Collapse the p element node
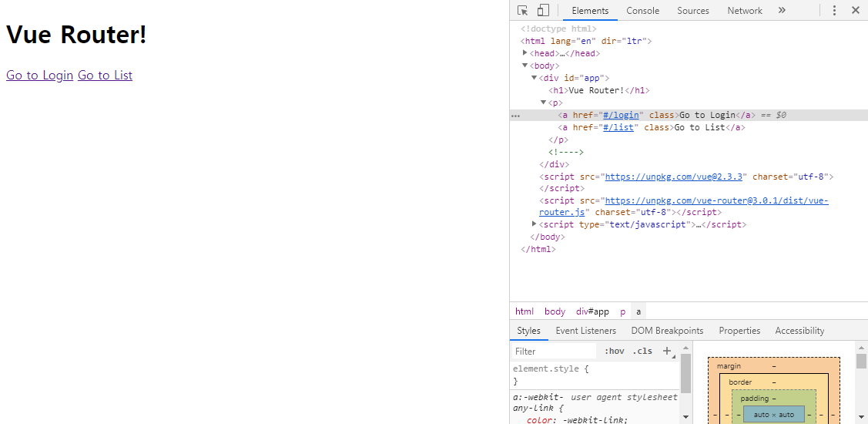This screenshot has height=424, width=868. 543,103
